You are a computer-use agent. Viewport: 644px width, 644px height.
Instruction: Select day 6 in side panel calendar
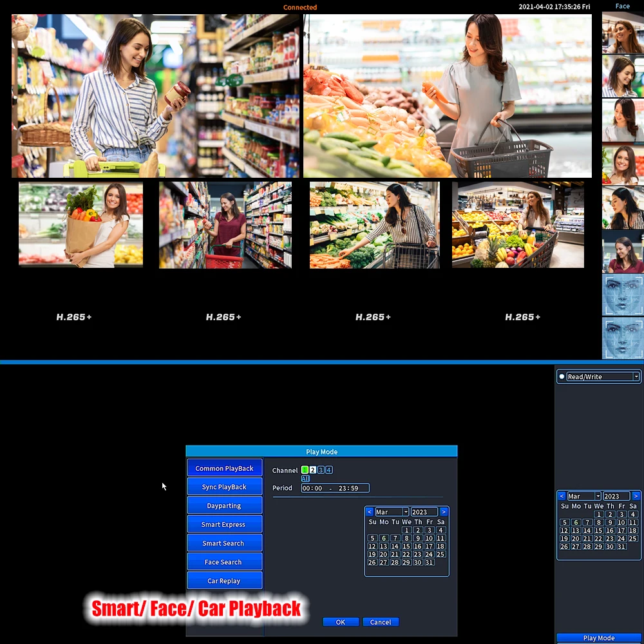click(576, 522)
